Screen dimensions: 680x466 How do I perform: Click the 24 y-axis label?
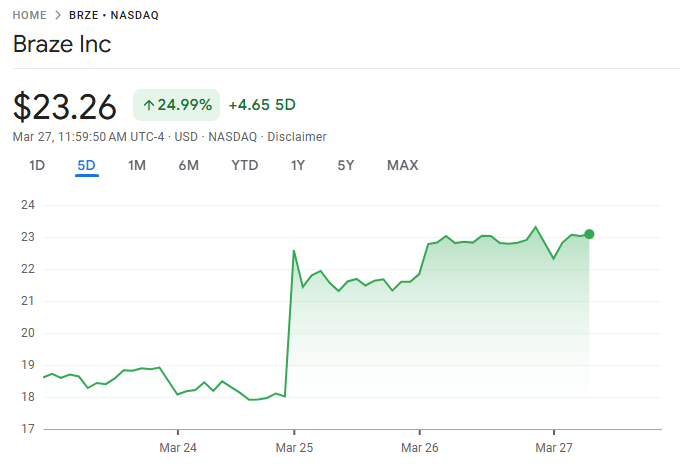point(28,205)
